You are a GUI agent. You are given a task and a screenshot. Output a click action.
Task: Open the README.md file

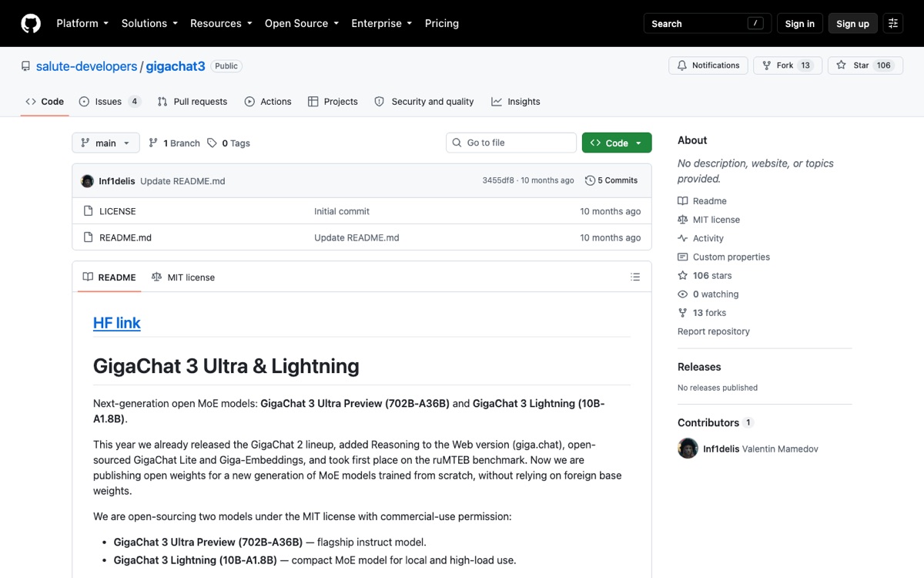click(x=126, y=237)
